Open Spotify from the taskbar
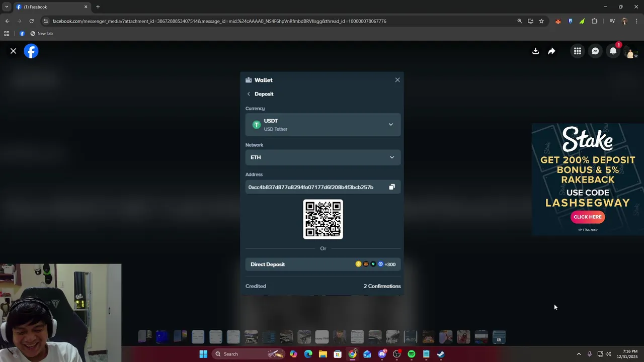 click(x=411, y=354)
